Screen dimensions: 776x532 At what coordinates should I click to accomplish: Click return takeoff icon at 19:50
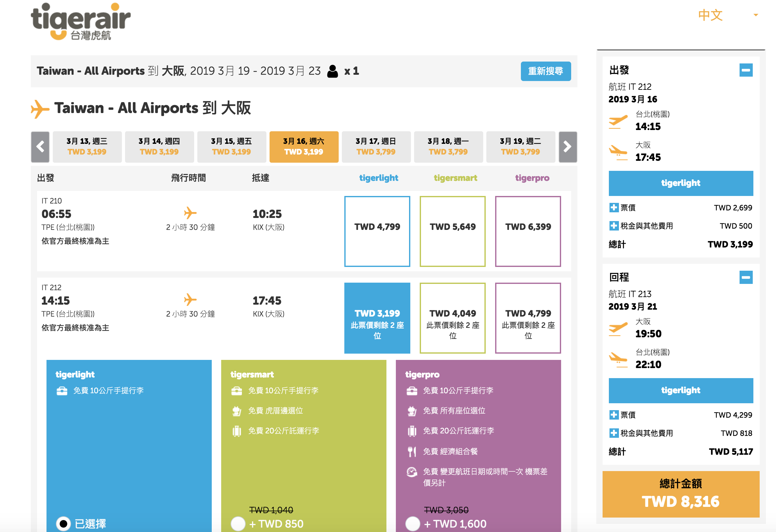pos(618,329)
